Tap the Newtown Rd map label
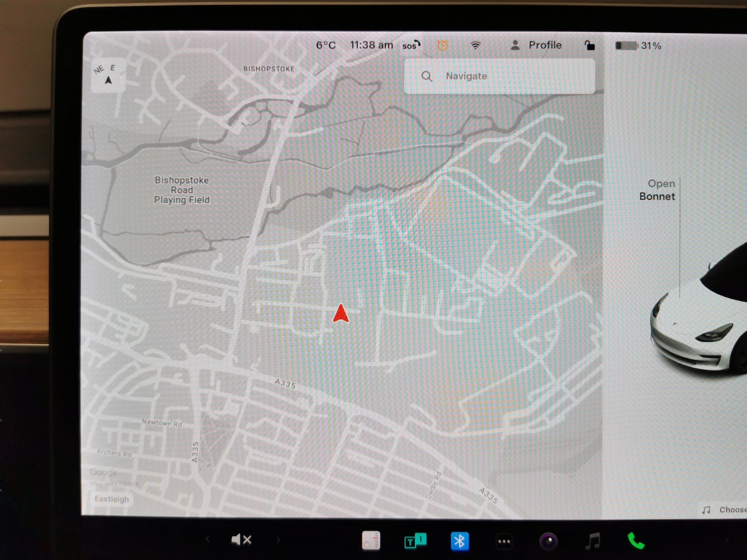The image size is (747, 560). pyautogui.click(x=162, y=423)
